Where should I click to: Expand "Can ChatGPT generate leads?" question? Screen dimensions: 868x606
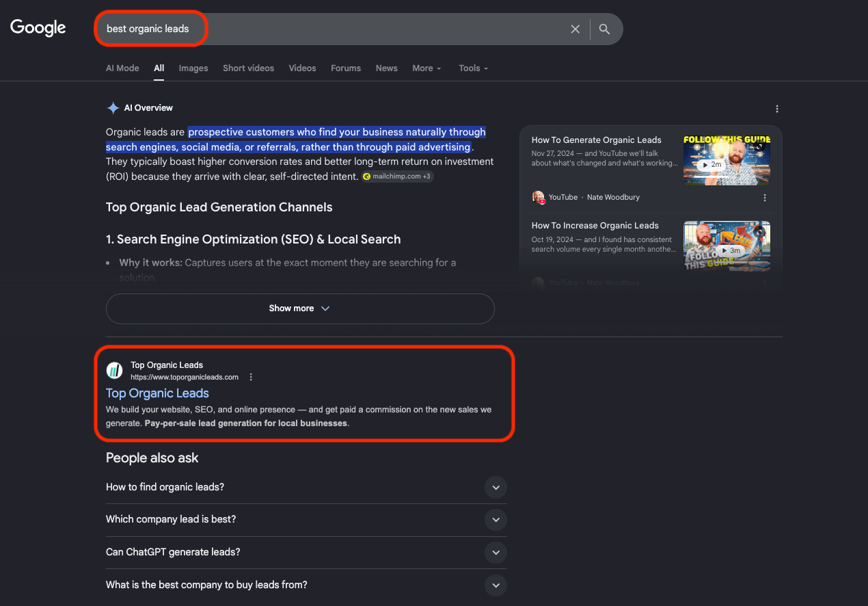306,552
